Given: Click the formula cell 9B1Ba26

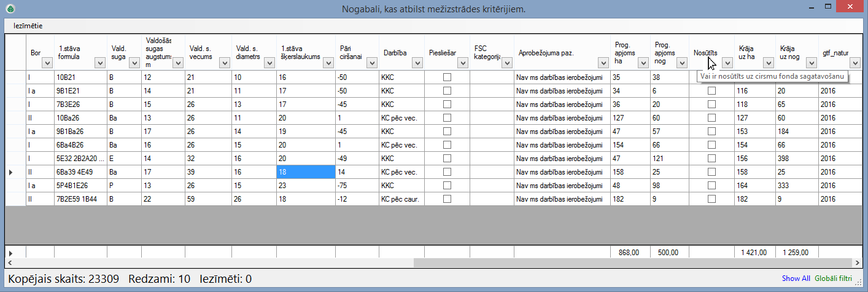Looking at the screenshot, I should [80, 132].
